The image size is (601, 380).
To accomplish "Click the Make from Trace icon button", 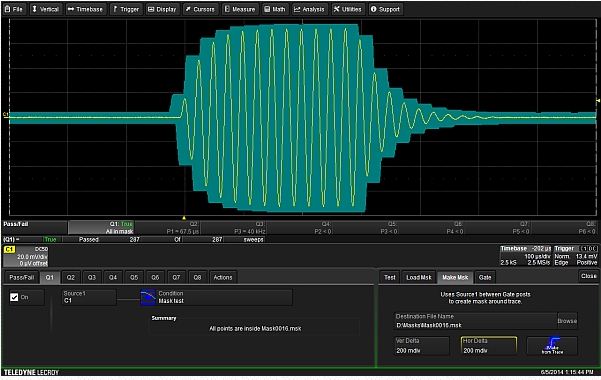I will coord(552,346).
